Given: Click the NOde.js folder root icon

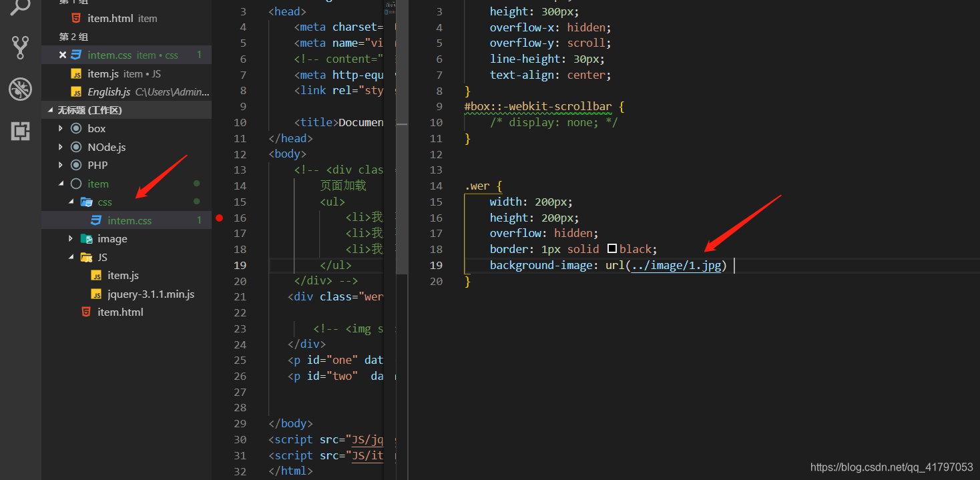Looking at the screenshot, I should [x=76, y=147].
